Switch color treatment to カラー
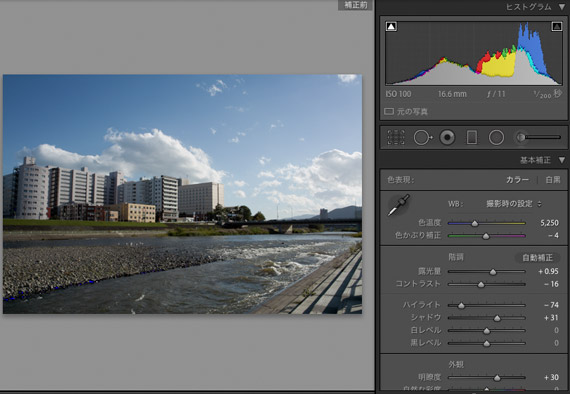 tap(517, 180)
